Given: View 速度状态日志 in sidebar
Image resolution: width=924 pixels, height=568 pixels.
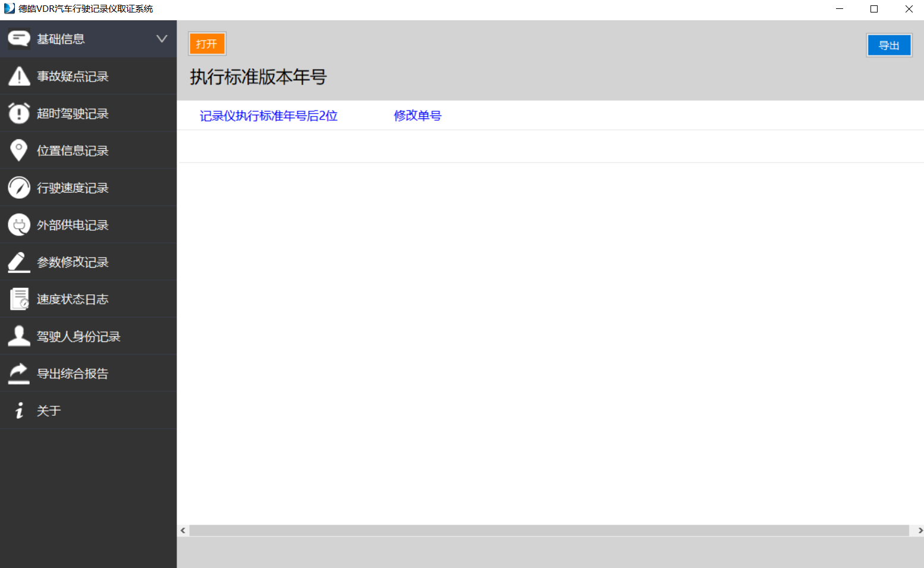Looking at the screenshot, I should (x=88, y=299).
